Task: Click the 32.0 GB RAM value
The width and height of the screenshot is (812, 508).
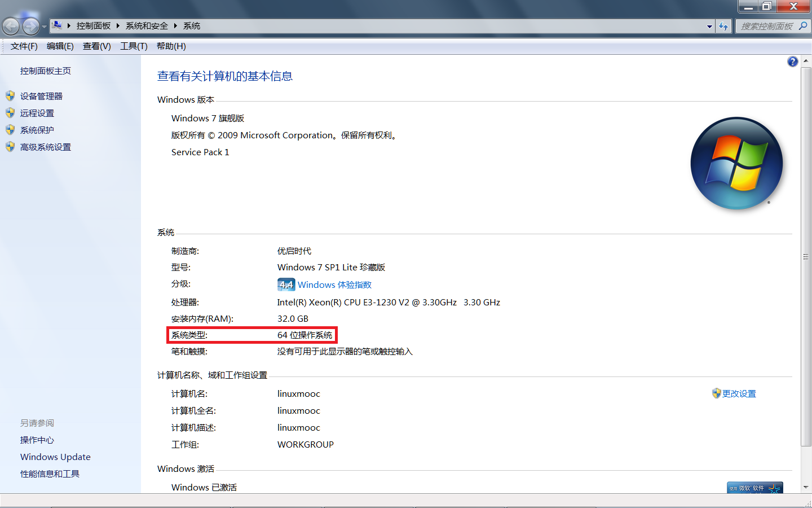Action: point(293,319)
